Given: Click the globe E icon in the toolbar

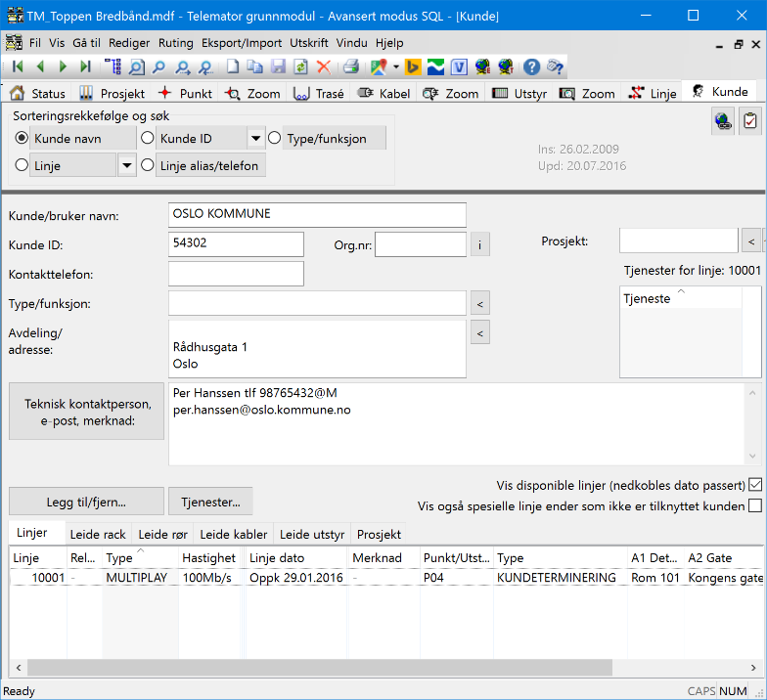Looking at the screenshot, I should (x=483, y=66).
